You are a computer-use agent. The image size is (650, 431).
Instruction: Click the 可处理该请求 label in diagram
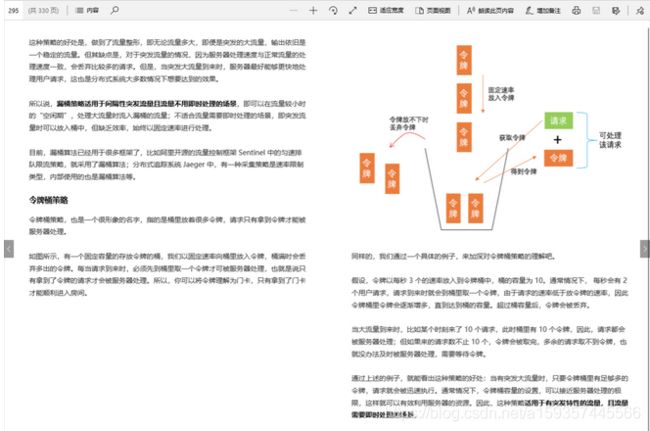[610, 140]
